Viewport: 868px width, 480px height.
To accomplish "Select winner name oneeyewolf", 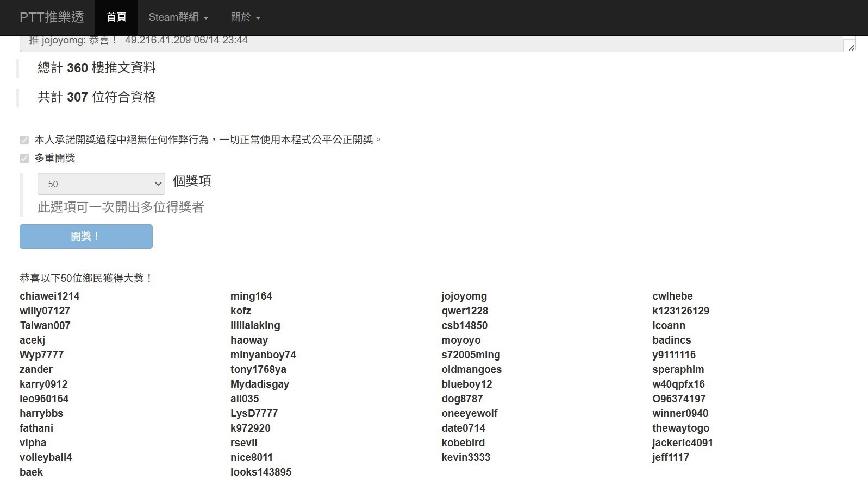I will 470,414.
